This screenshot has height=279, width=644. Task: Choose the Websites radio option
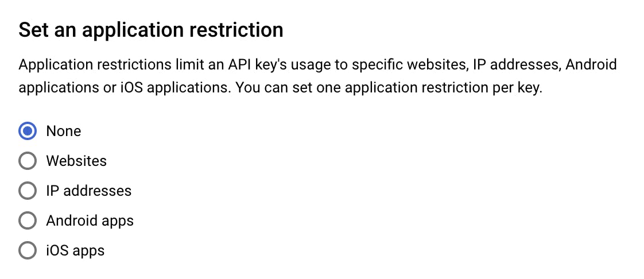coord(27,161)
